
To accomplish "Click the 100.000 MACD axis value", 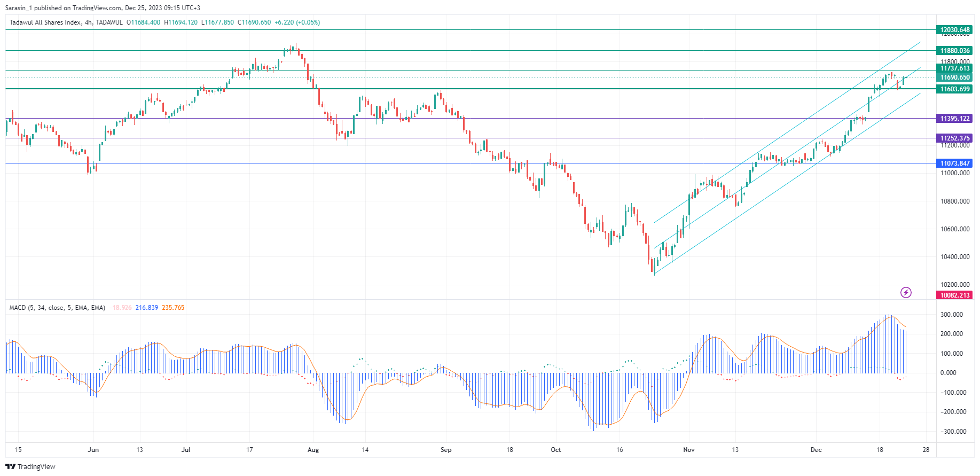I will [952, 354].
